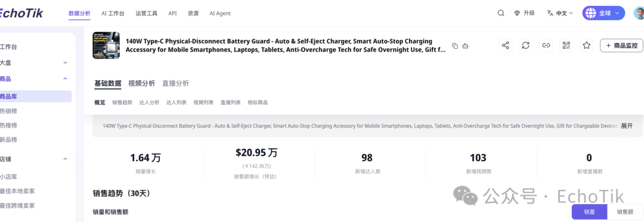This screenshot has width=644, height=222.
Task: Click the 升级 upgrade link
Action: coord(529,13)
